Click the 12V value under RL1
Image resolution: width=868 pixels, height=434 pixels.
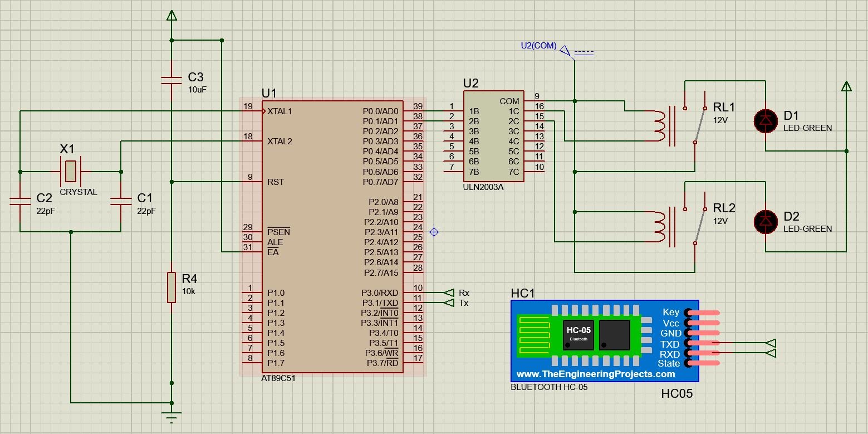pos(720,120)
